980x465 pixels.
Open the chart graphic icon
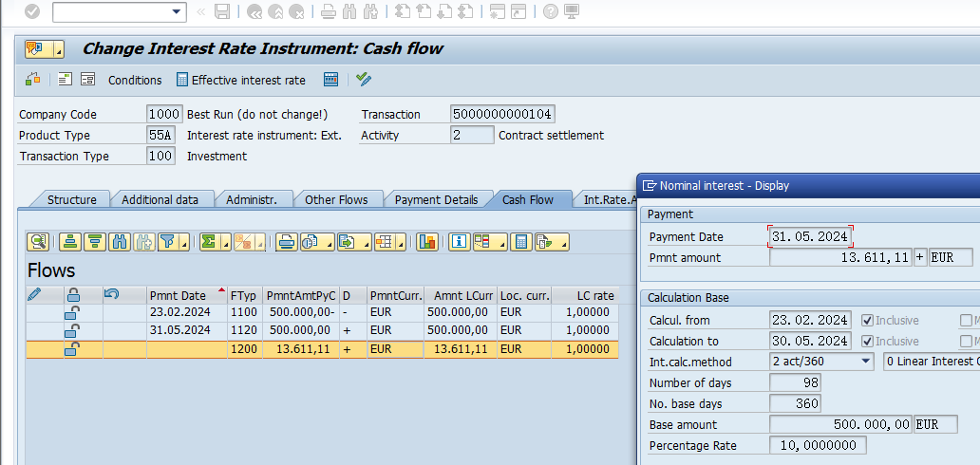(x=427, y=242)
